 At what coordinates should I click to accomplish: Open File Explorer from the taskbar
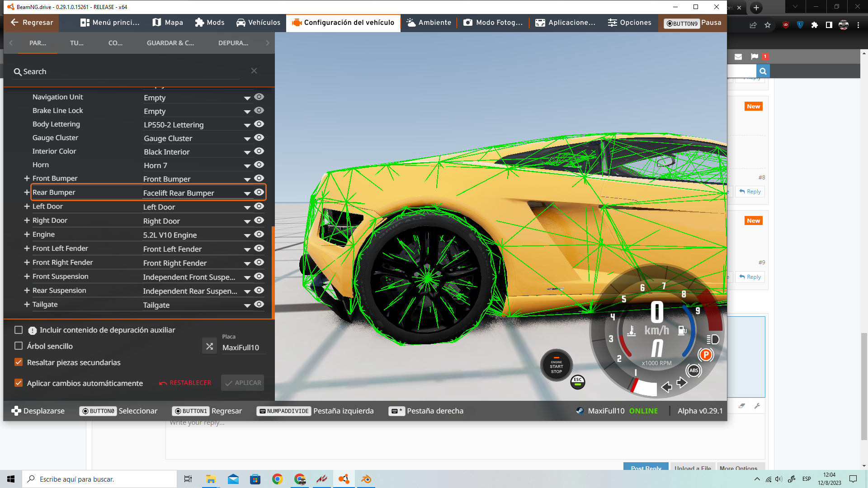click(211, 479)
